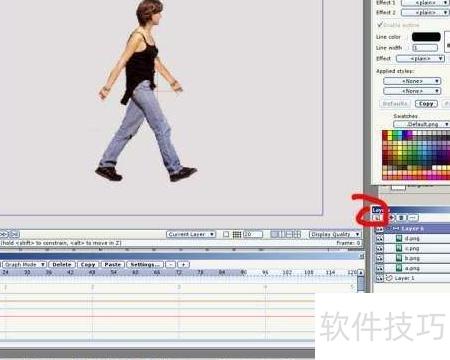450x360 pixels.
Task: Toggle visibility of the a.png layer
Action: (x=379, y=268)
